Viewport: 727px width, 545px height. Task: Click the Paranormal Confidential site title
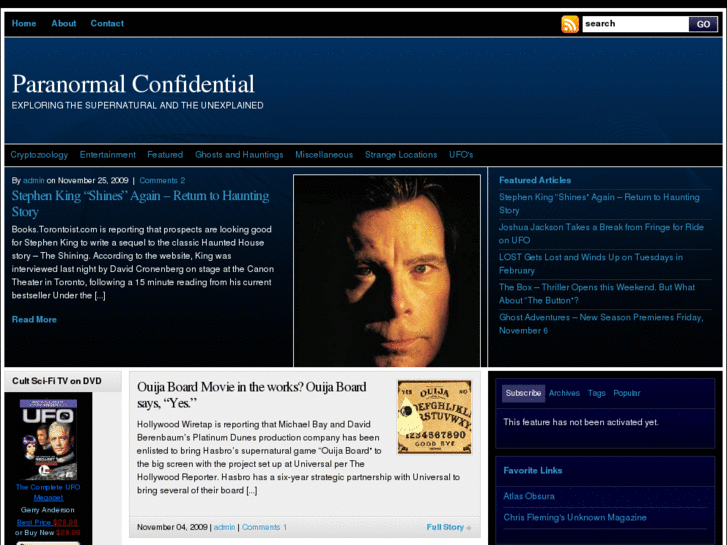(x=133, y=84)
